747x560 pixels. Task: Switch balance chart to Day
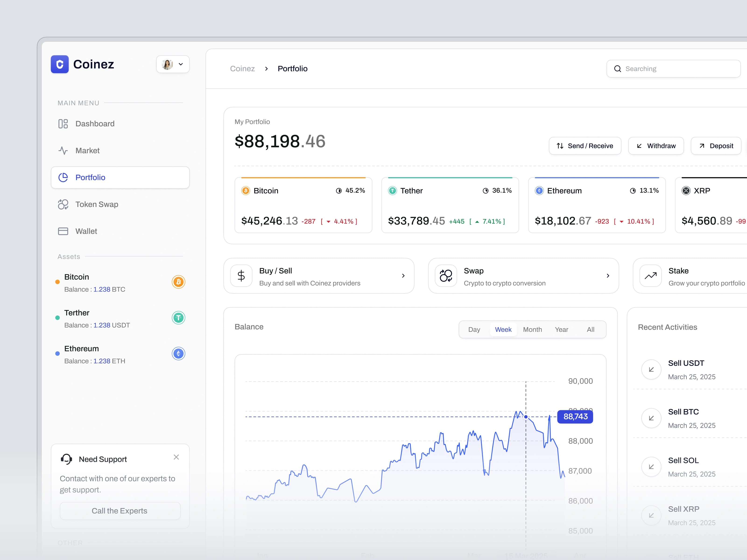click(474, 329)
